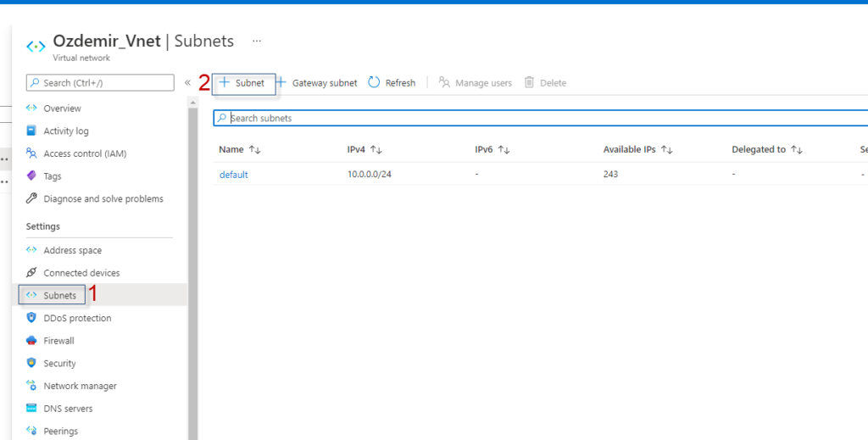
Task: Sort table by IPv6 column
Action: pyautogui.click(x=492, y=149)
